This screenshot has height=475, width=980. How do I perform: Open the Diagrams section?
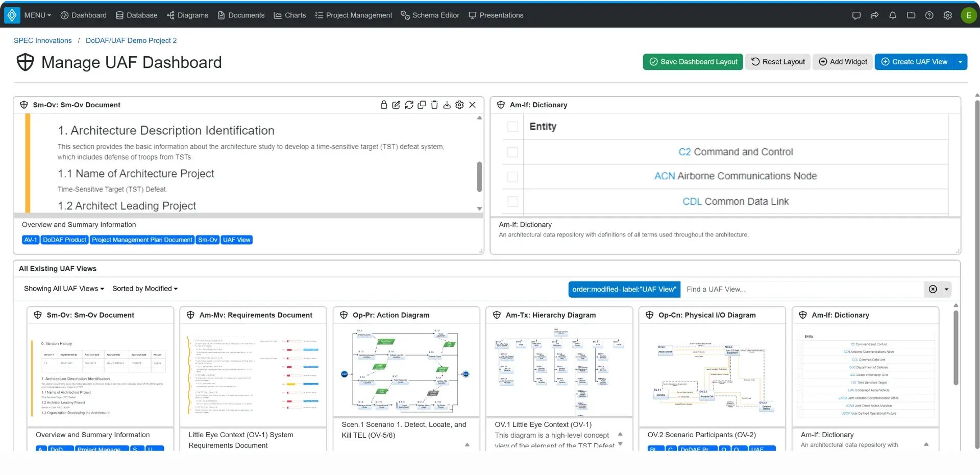tap(187, 15)
